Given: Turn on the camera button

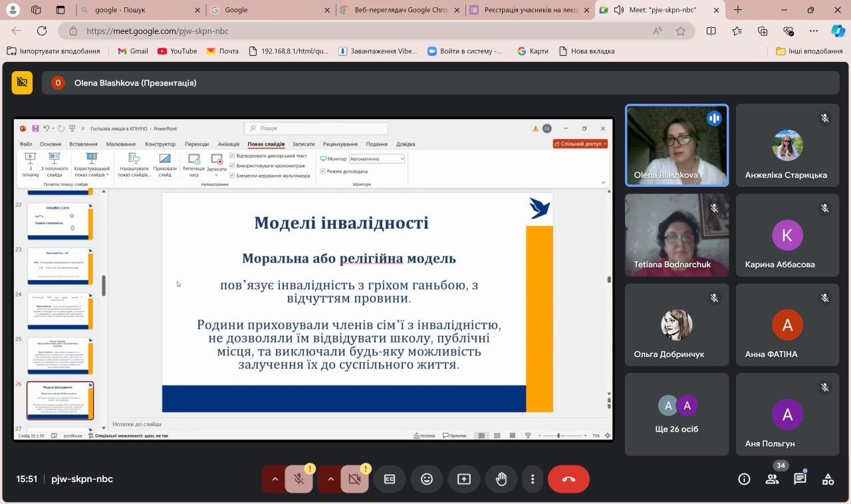Looking at the screenshot, I should point(354,479).
